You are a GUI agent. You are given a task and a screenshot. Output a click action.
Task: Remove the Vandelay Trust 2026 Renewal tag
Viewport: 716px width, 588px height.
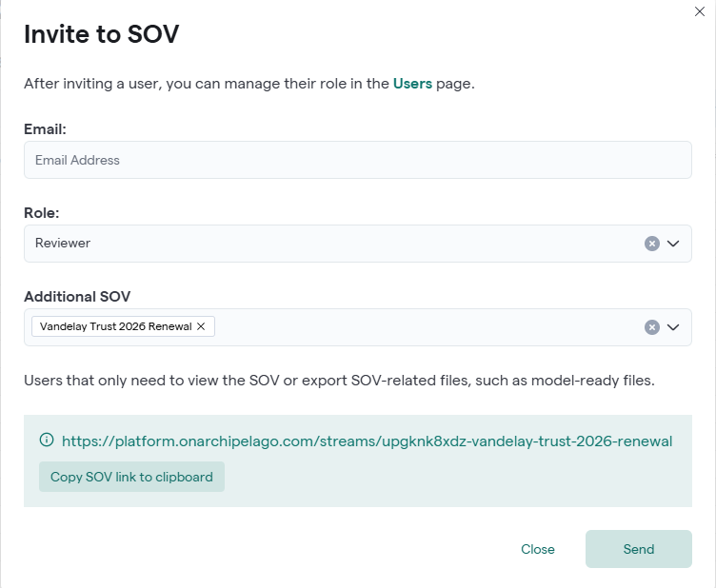(201, 326)
